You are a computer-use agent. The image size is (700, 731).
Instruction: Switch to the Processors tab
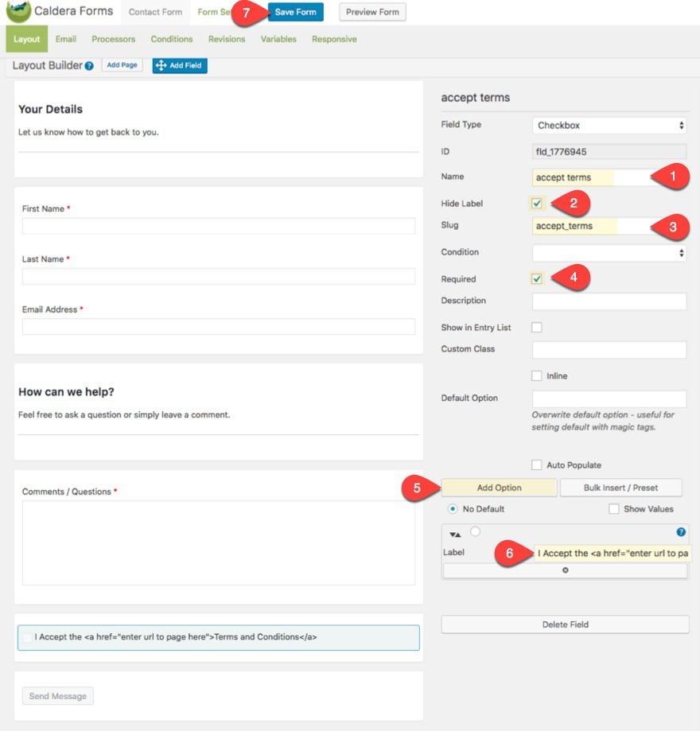(x=113, y=39)
